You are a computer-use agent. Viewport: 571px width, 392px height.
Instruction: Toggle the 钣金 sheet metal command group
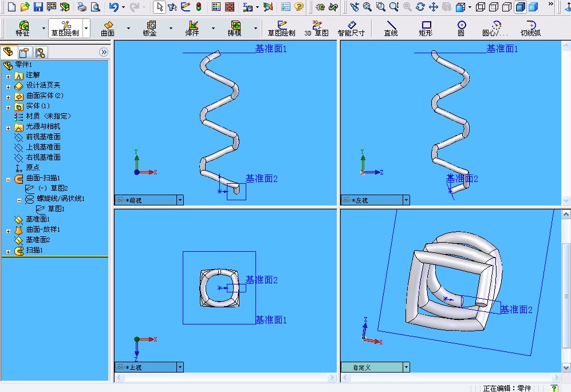pyautogui.click(x=149, y=29)
